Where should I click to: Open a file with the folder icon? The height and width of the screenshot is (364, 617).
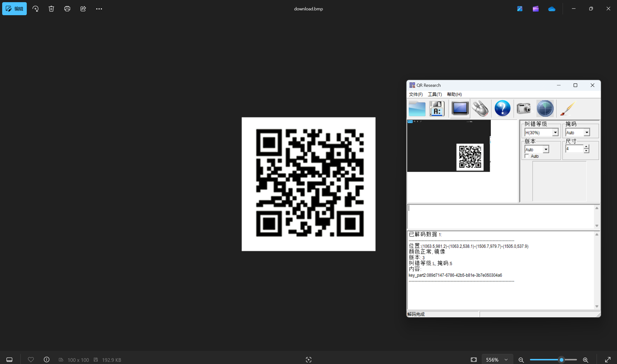[x=417, y=108]
